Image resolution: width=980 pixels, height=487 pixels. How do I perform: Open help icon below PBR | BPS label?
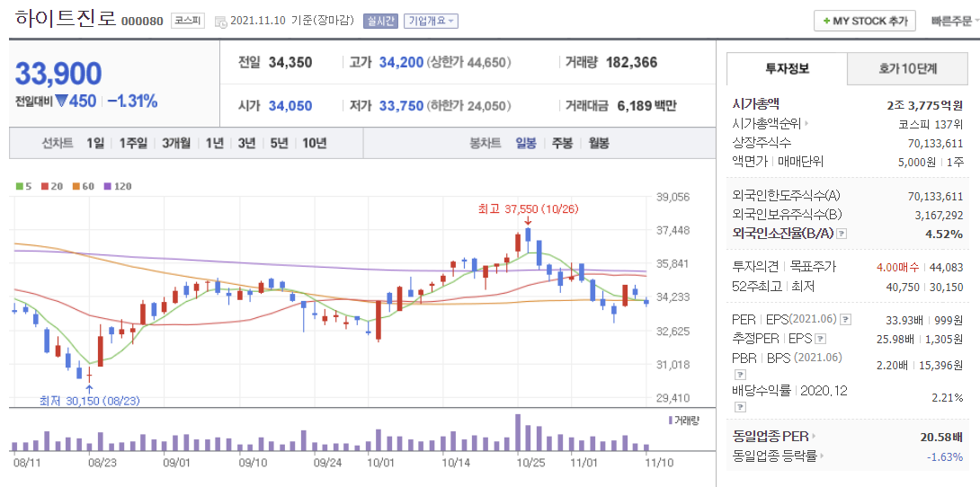pos(739,376)
